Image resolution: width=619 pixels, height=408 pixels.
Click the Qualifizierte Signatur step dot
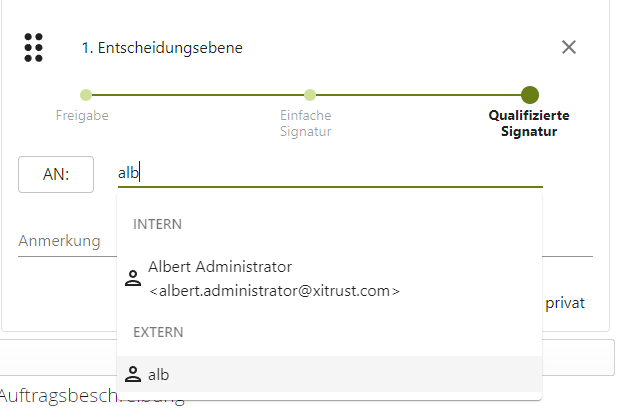(x=530, y=95)
